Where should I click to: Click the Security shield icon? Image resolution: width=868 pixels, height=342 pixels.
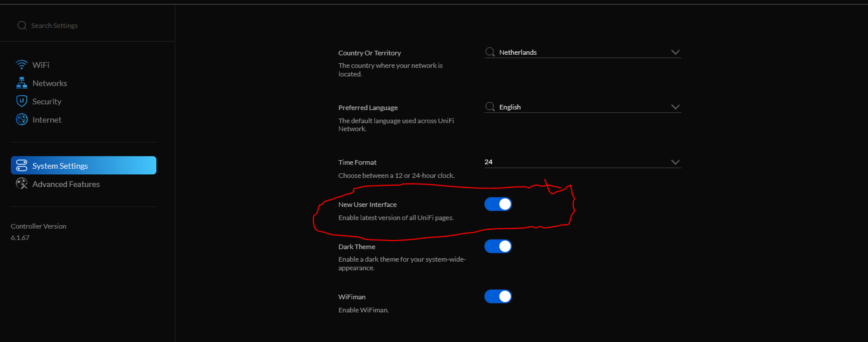(x=22, y=101)
